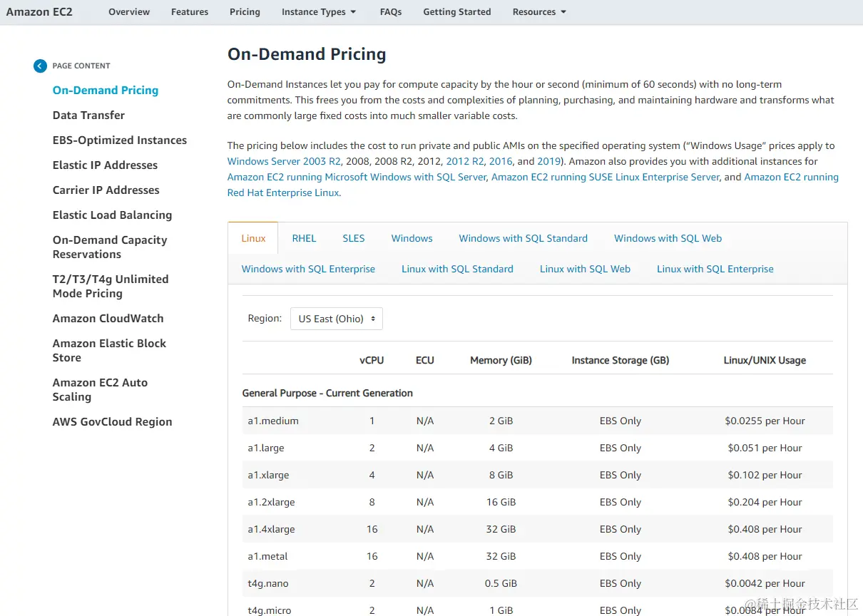The width and height of the screenshot is (863, 616).
Task: Select Linux with SQL Standard tab
Action: coord(457,269)
